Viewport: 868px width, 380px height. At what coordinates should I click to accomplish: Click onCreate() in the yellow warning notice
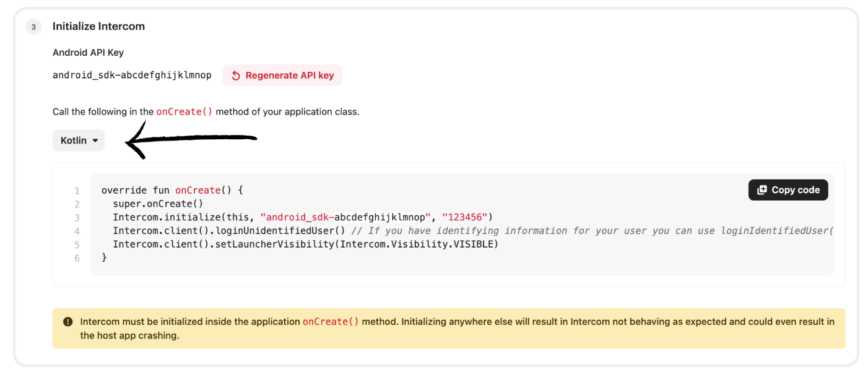pyautogui.click(x=331, y=322)
